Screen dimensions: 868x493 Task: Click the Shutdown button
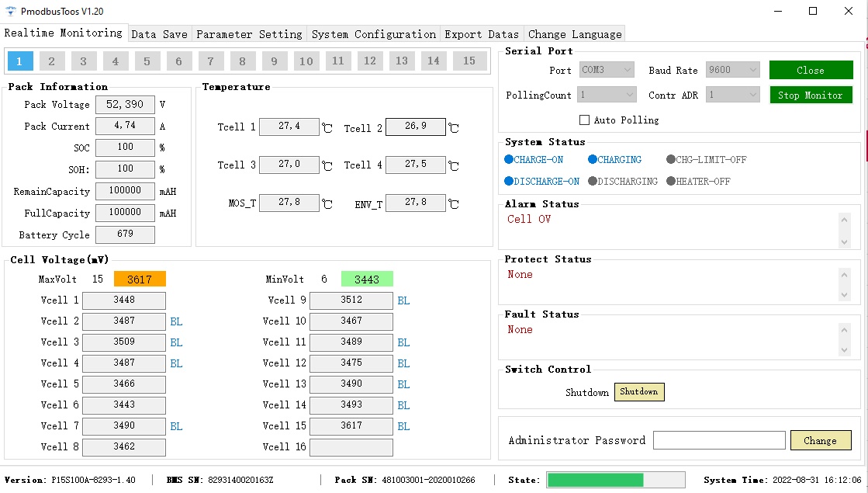click(639, 392)
